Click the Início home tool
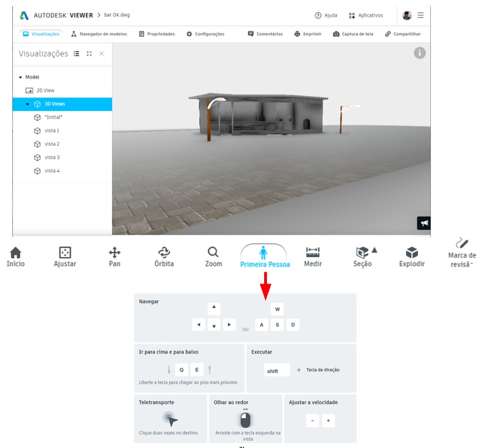The height and width of the screenshot is (448, 481). coord(16,257)
